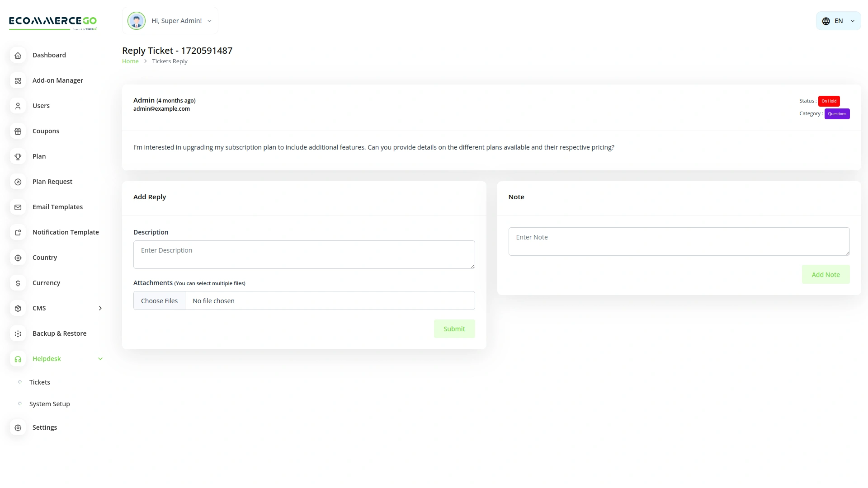Image resolution: width=868 pixels, height=488 pixels.
Task: Open Currency using the dollar icon
Action: [18, 283]
